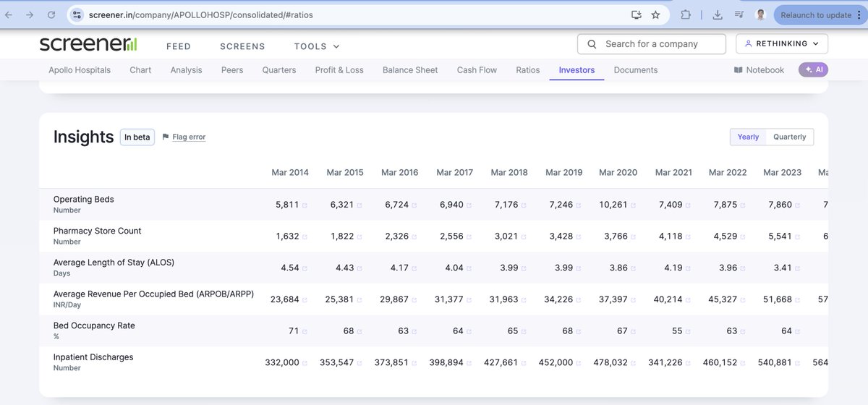The width and height of the screenshot is (868, 405).
Task: Click Relaunch to update button
Action: pos(819,14)
